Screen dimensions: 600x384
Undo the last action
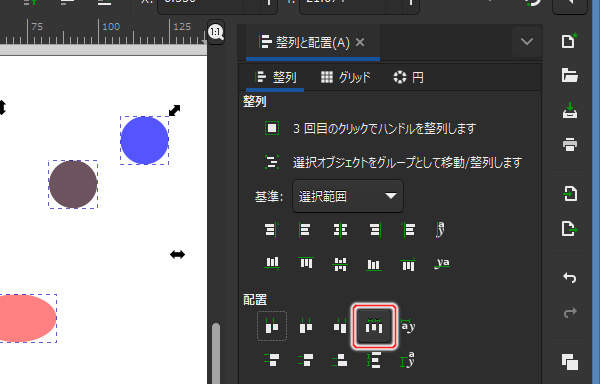(569, 277)
